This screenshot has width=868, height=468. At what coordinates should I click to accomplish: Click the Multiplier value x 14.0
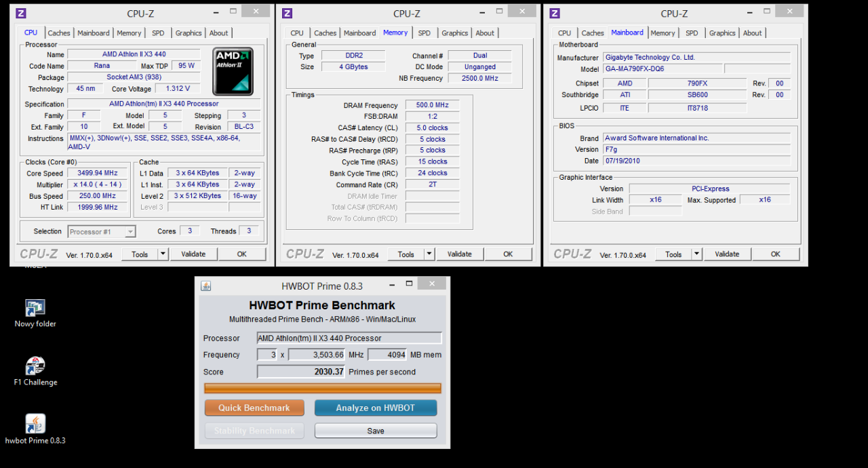click(x=97, y=184)
